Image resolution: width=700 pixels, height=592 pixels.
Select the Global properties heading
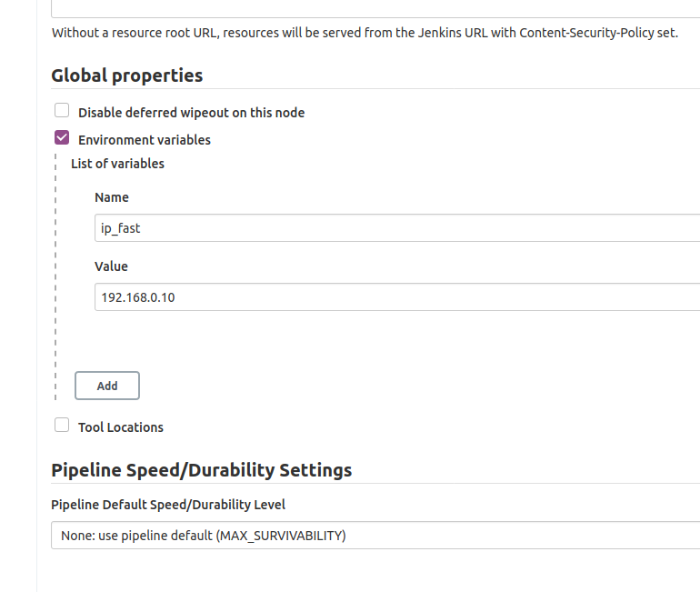(x=127, y=75)
